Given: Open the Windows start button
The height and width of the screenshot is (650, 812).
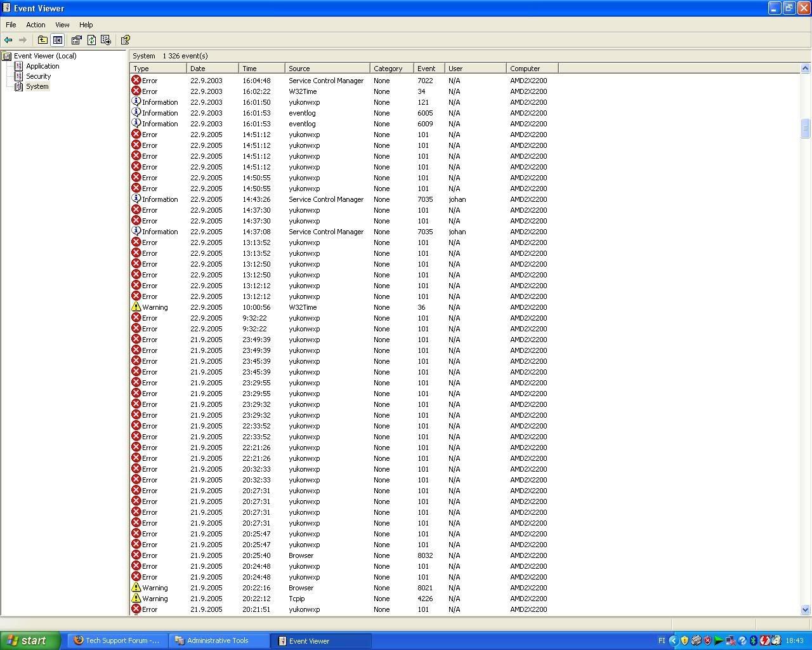Looking at the screenshot, I should [x=30, y=640].
